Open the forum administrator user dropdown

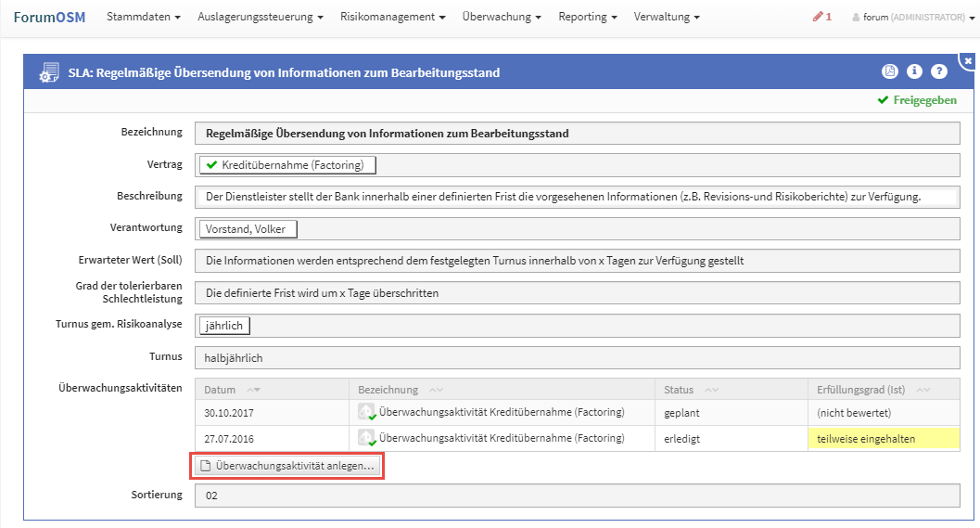click(x=912, y=17)
